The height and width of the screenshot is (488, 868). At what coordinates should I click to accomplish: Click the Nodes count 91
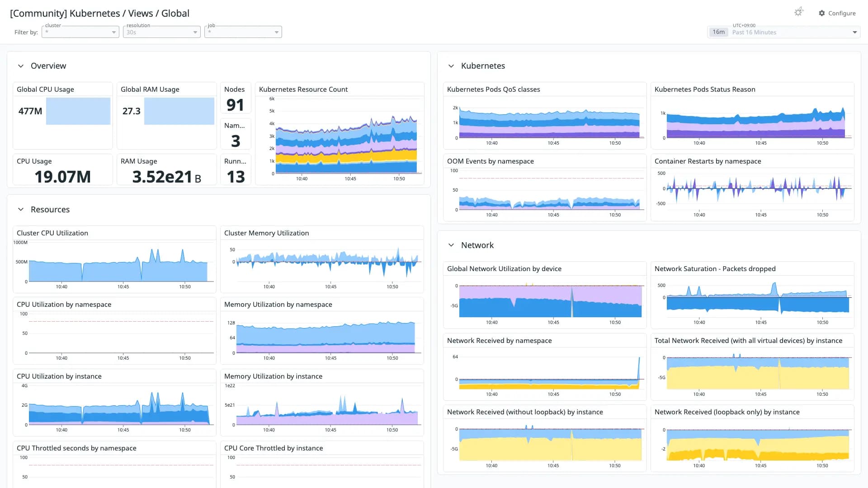235,105
